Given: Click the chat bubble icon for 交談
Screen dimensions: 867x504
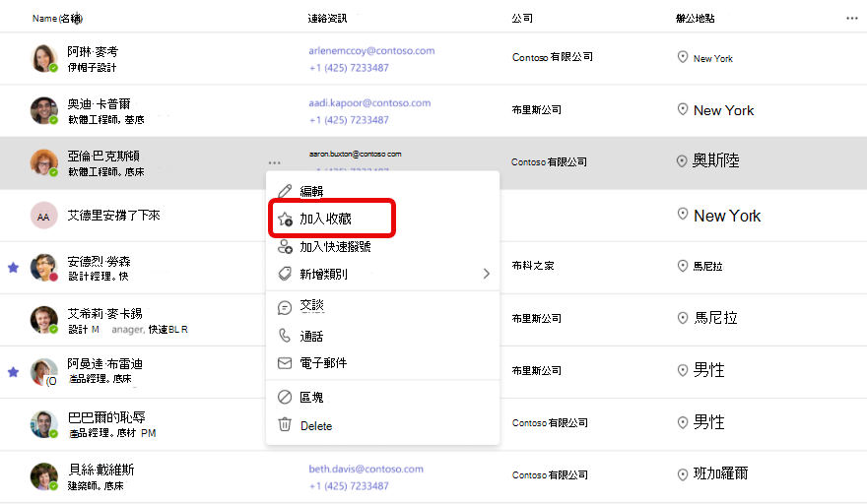Looking at the screenshot, I should coord(285,308).
